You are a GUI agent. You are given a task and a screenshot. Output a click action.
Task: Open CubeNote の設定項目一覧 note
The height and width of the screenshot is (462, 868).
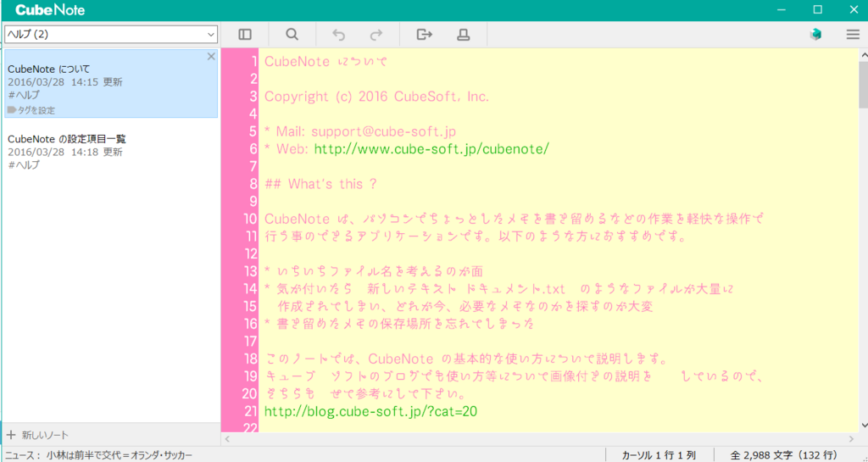click(111, 151)
